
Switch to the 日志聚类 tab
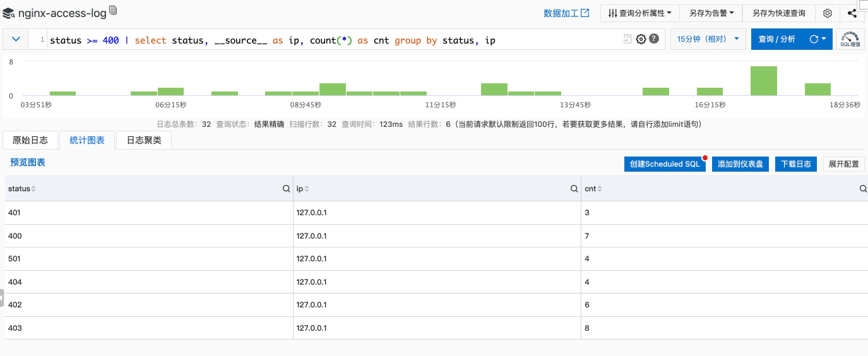click(144, 140)
